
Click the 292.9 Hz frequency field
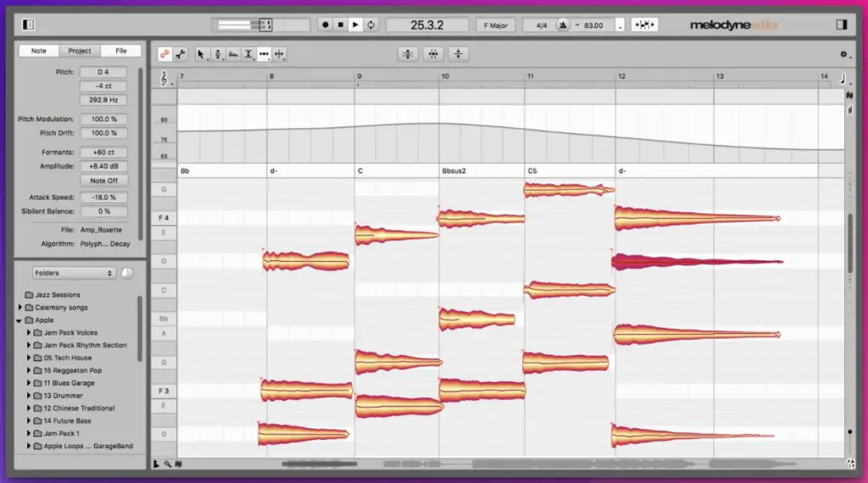(103, 100)
